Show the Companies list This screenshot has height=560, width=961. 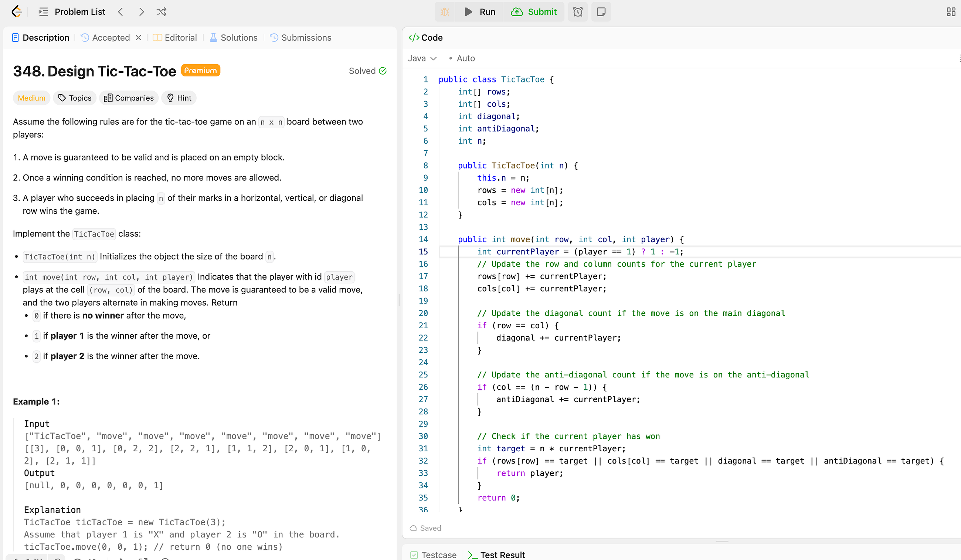coord(129,98)
